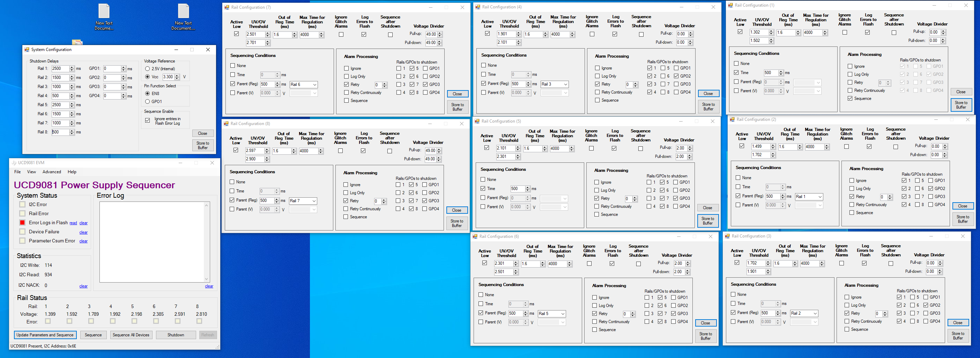This screenshot has width=980, height=358.
Task: Click the I2C Read value 934
Action: tap(48, 275)
